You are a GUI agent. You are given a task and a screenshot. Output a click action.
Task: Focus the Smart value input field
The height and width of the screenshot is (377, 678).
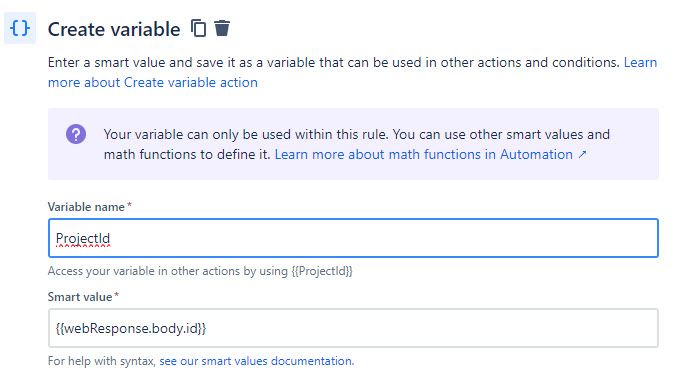tap(353, 328)
